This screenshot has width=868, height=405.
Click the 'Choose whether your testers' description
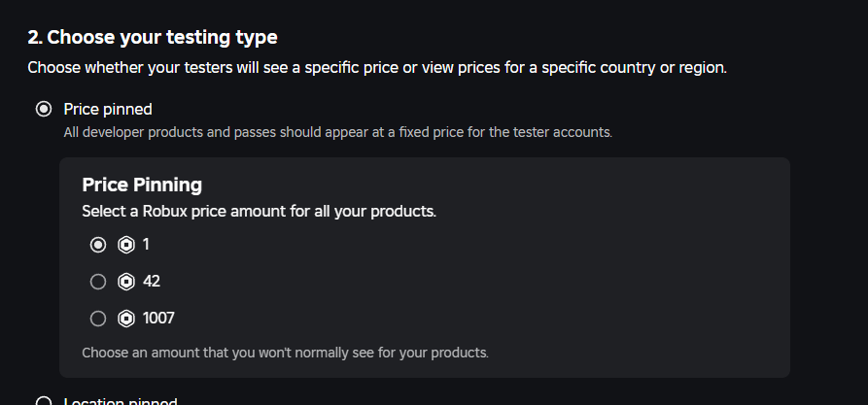(x=377, y=68)
